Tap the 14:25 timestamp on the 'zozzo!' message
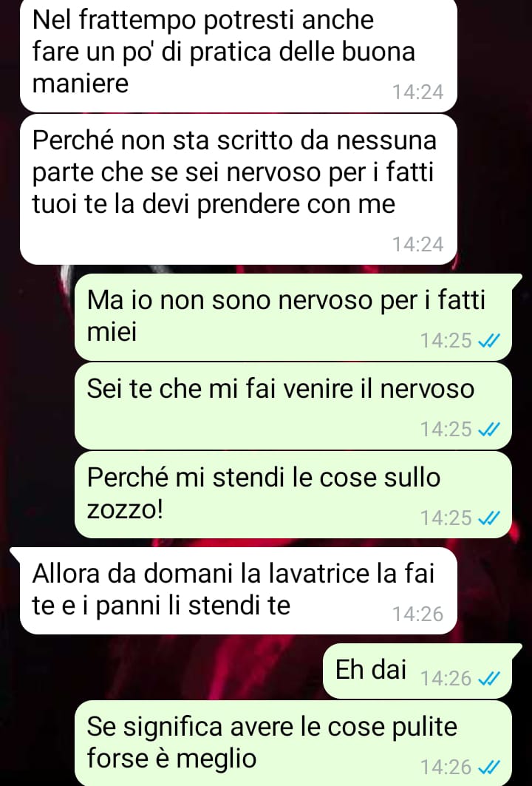532x786 pixels. (446, 518)
